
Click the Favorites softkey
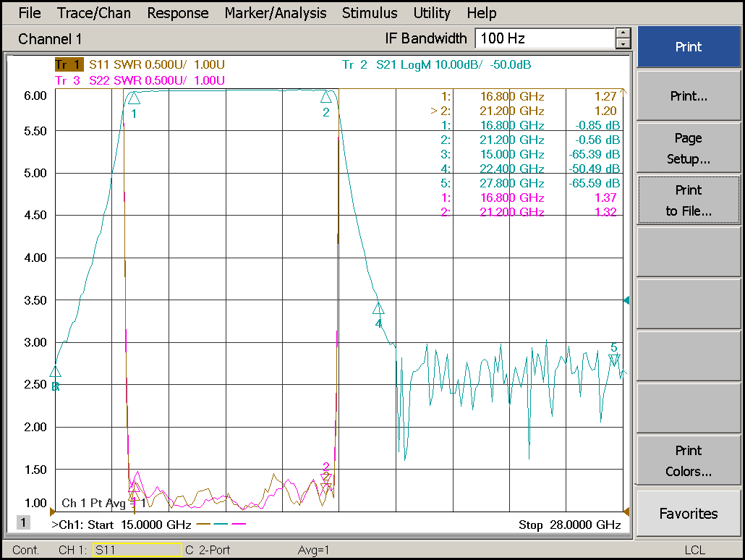[x=688, y=514]
